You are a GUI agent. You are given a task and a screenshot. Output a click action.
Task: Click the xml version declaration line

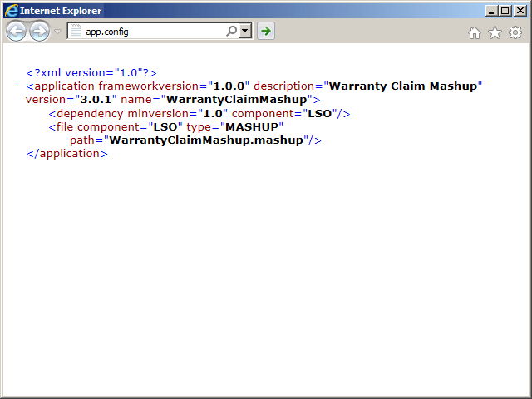tap(91, 73)
